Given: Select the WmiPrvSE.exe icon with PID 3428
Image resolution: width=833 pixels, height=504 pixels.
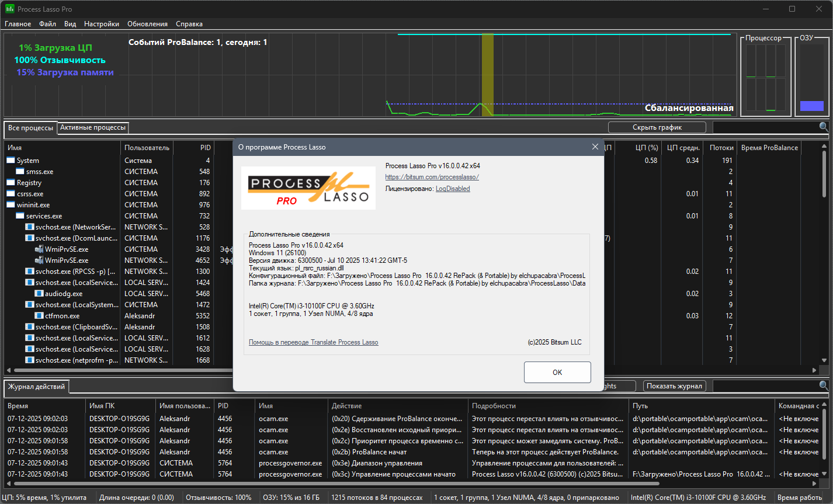Looking at the screenshot, I should pos(39,249).
